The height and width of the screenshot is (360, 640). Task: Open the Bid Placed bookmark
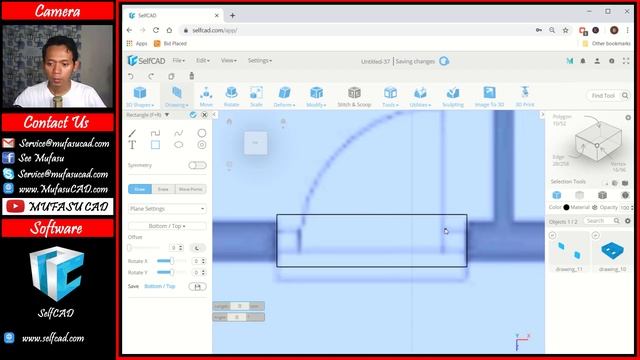point(170,43)
